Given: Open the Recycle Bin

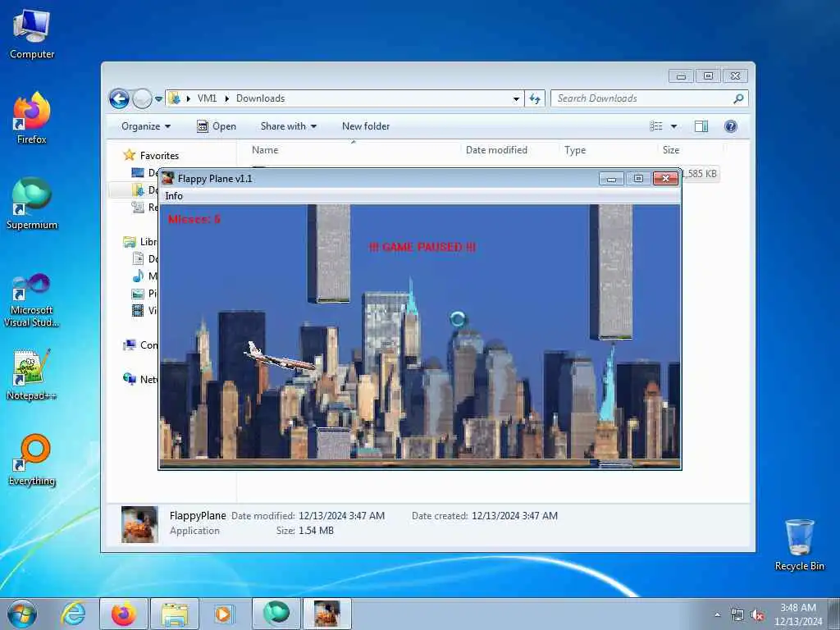Looking at the screenshot, I should (x=799, y=545).
